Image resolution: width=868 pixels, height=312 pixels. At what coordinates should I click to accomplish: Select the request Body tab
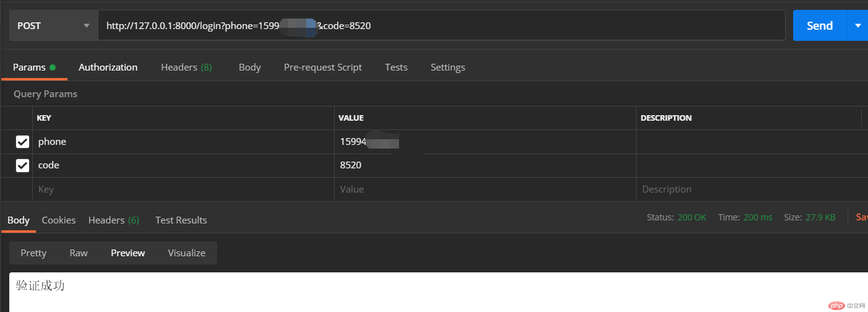(x=249, y=67)
